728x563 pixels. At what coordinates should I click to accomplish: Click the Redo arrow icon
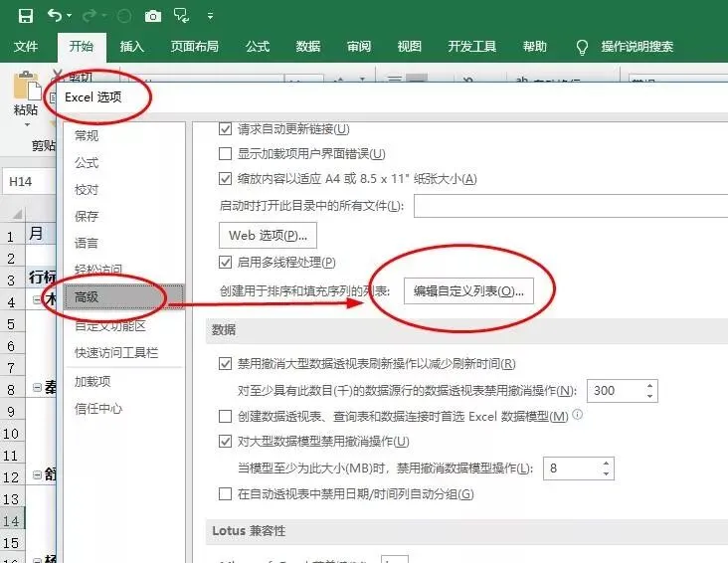(x=90, y=16)
